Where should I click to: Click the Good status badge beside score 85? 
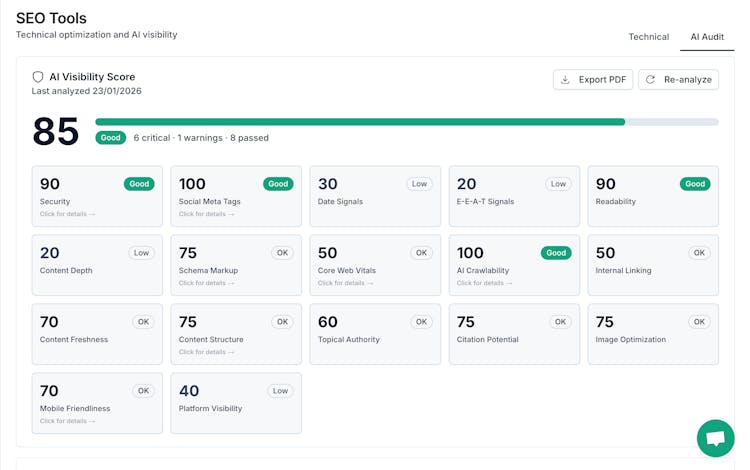click(x=110, y=138)
